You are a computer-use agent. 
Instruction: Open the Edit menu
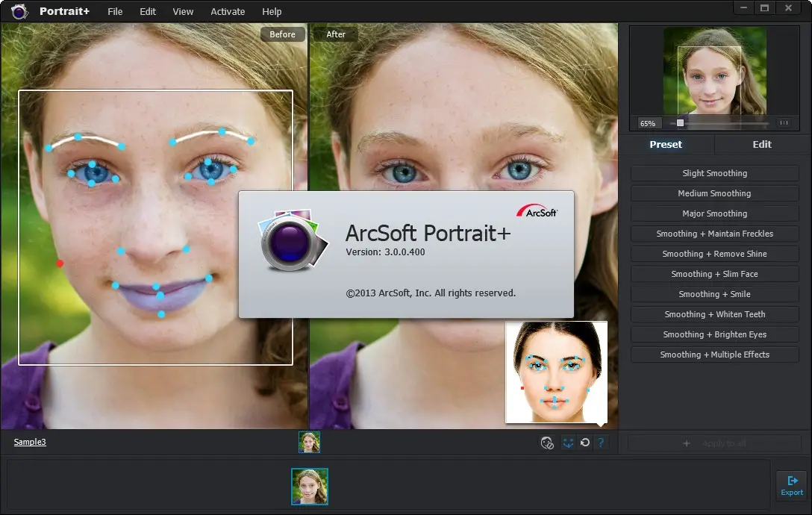[148, 11]
